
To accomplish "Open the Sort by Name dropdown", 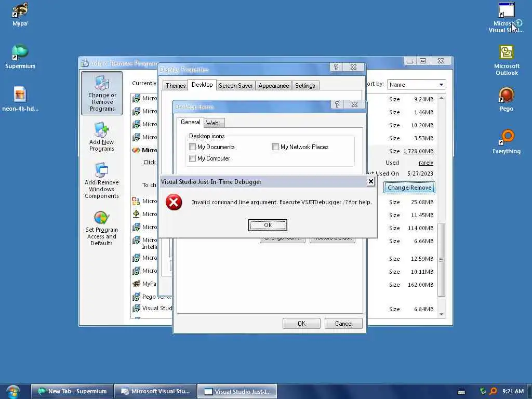I will tap(416, 85).
